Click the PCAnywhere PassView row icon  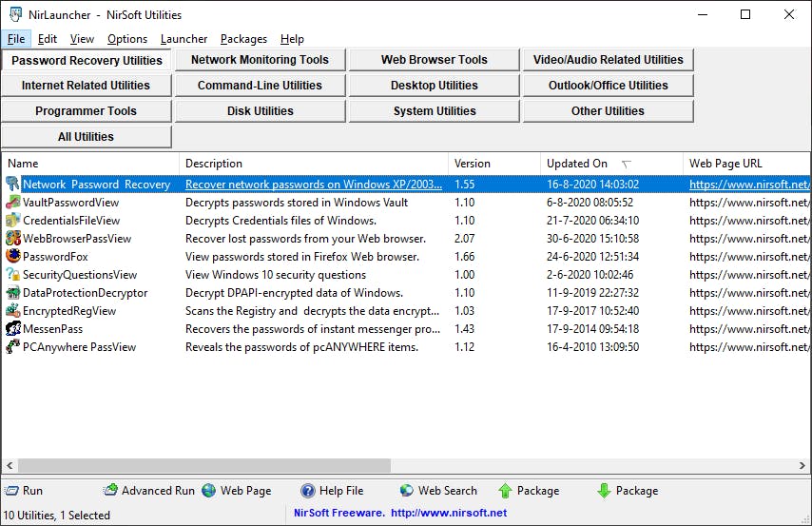coord(13,347)
